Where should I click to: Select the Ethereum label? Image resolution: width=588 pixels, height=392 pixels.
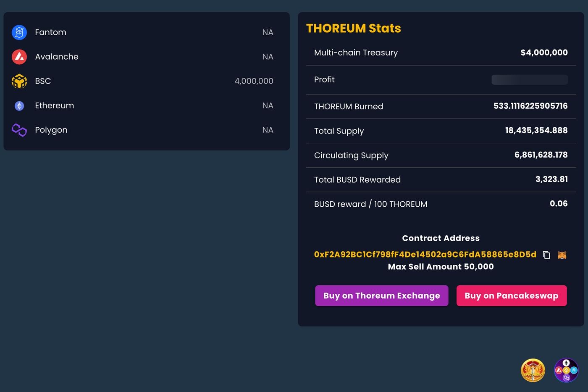click(x=55, y=105)
